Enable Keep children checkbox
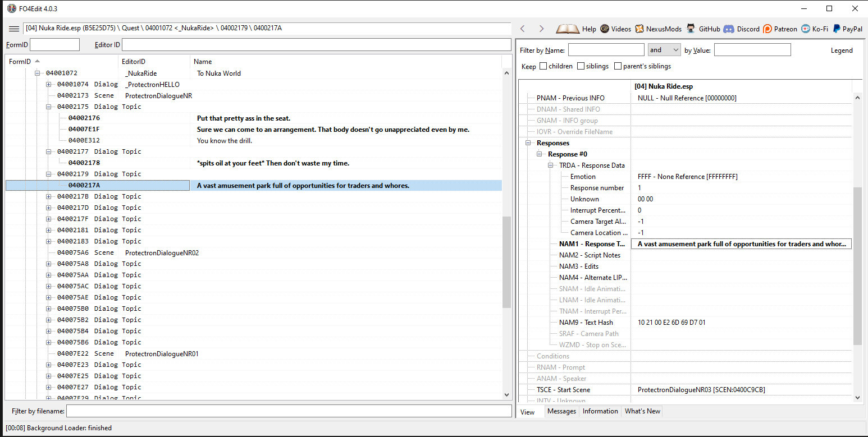Image resolution: width=868 pixels, height=437 pixels. click(x=543, y=66)
